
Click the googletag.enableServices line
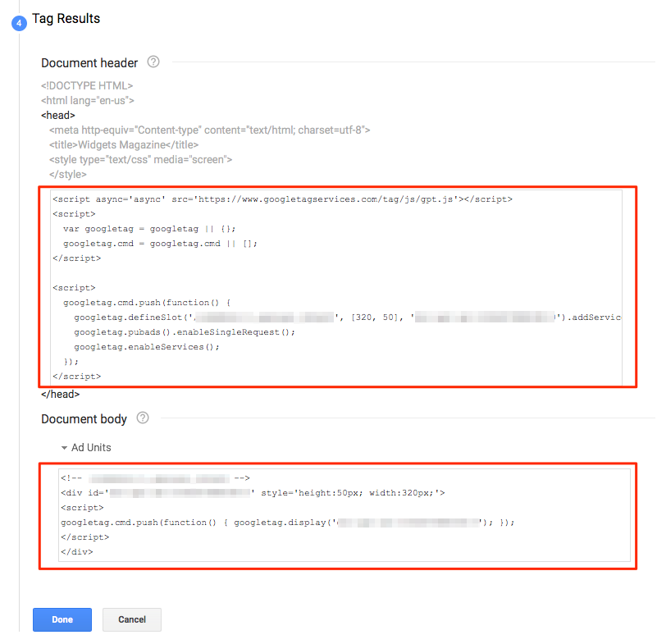pos(147,347)
